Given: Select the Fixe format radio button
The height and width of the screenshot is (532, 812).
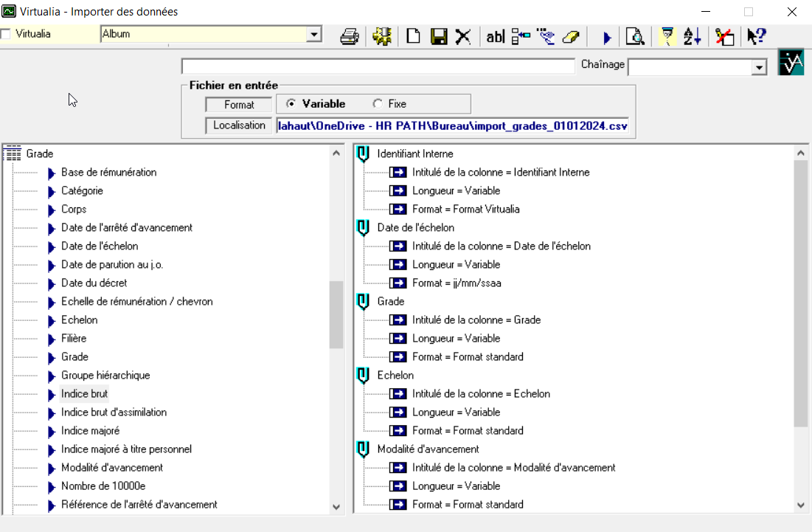Looking at the screenshot, I should (378, 104).
